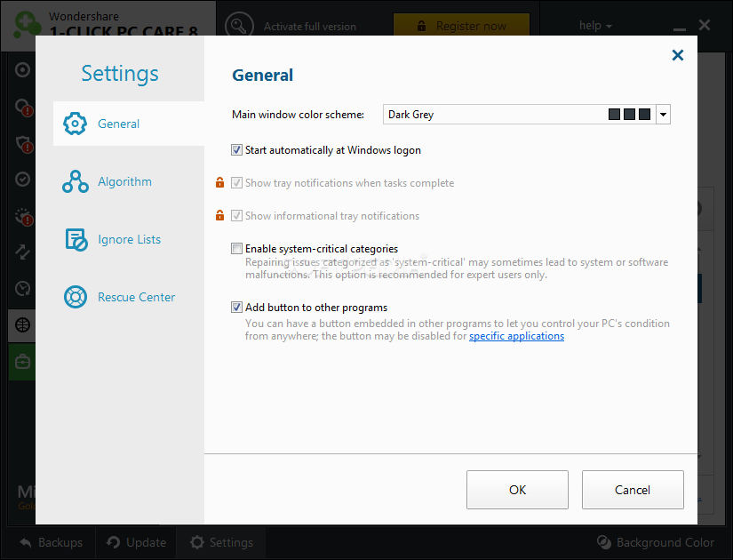Click the green toolbox sidebar icon

point(22,362)
